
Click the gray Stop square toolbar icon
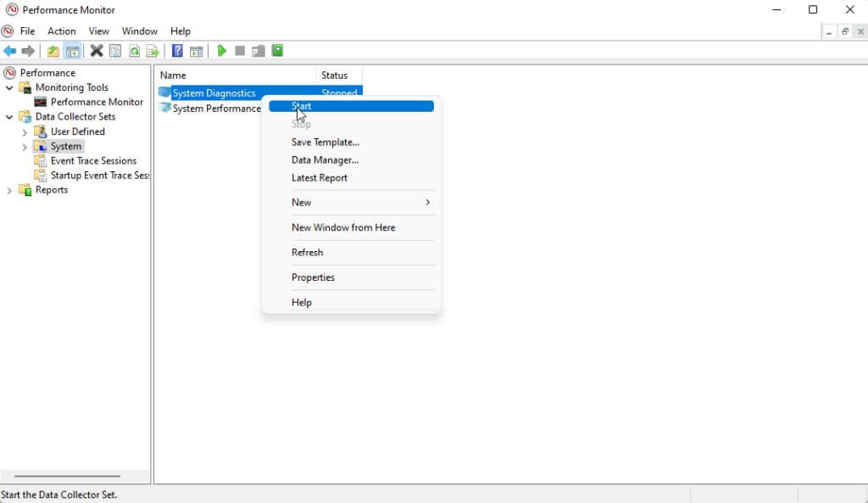tap(240, 51)
